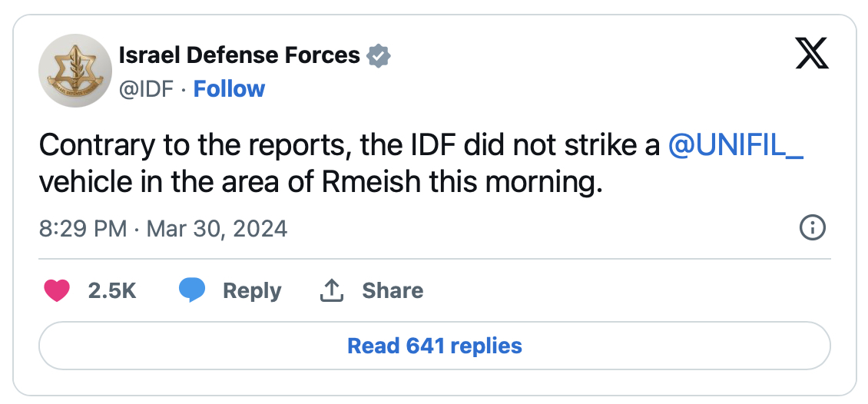The width and height of the screenshot is (868, 404).
Task: Open Read 641 replies
Action: pos(435,346)
